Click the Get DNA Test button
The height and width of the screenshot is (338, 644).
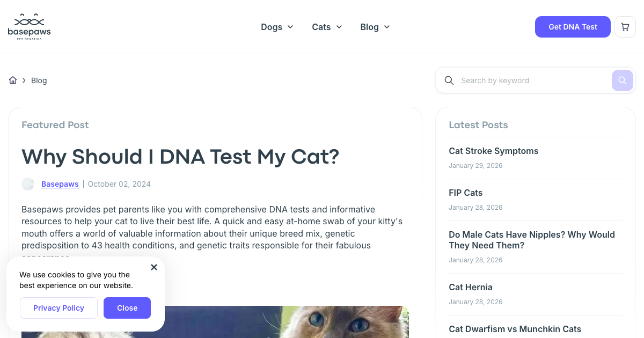(573, 27)
